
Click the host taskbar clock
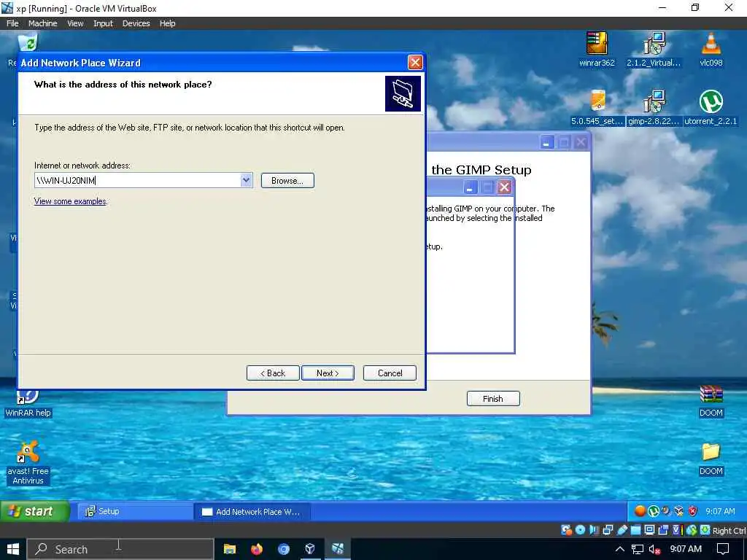[686, 549]
